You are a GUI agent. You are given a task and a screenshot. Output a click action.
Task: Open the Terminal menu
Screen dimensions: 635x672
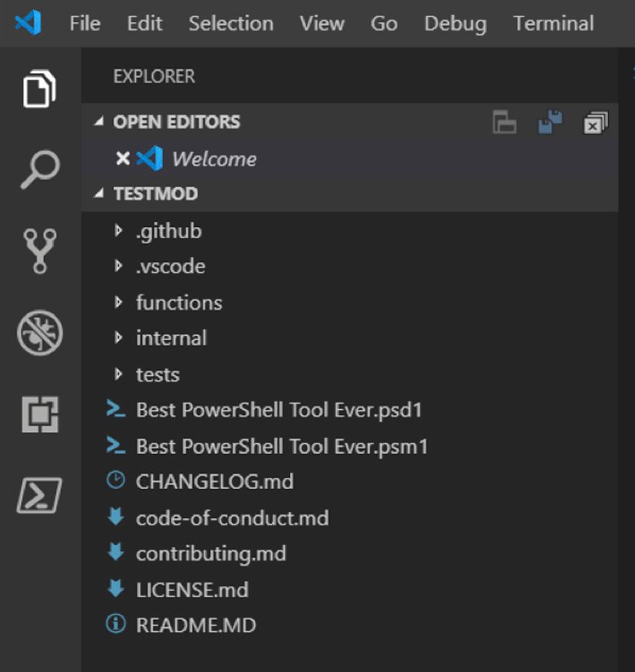(x=553, y=24)
